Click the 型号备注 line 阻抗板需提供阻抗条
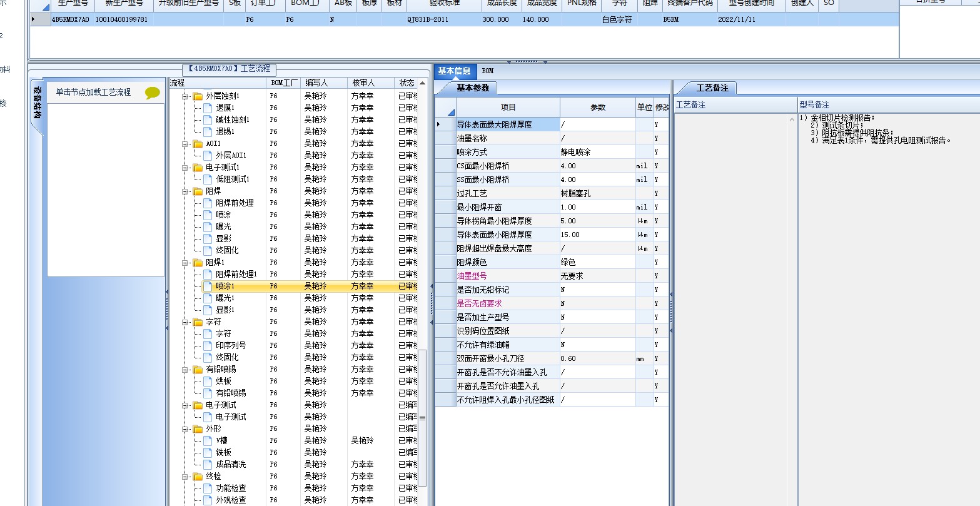This screenshot has height=506, width=980. pos(852,133)
